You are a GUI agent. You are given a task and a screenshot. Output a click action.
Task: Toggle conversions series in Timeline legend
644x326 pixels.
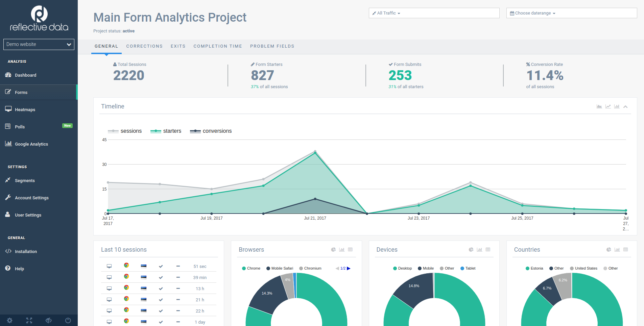(211, 131)
